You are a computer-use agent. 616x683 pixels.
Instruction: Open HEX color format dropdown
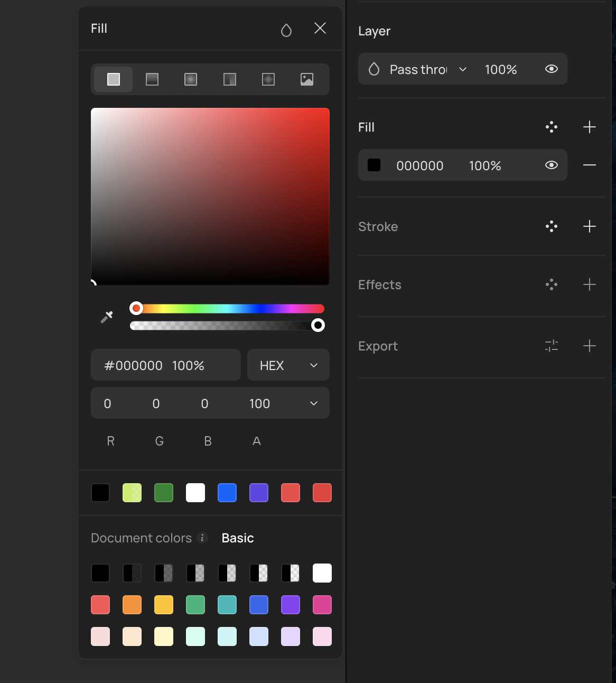[x=288, y=365]
